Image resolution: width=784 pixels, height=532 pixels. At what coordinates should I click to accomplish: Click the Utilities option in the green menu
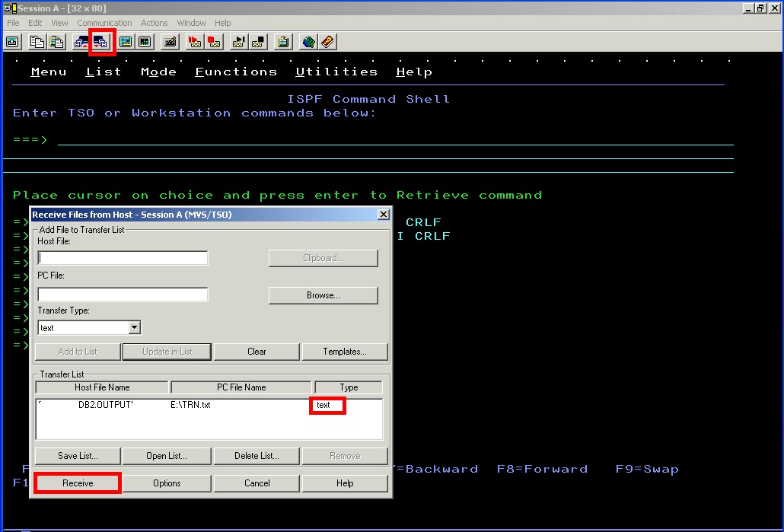pyautogui.click(x=336, y=72)
